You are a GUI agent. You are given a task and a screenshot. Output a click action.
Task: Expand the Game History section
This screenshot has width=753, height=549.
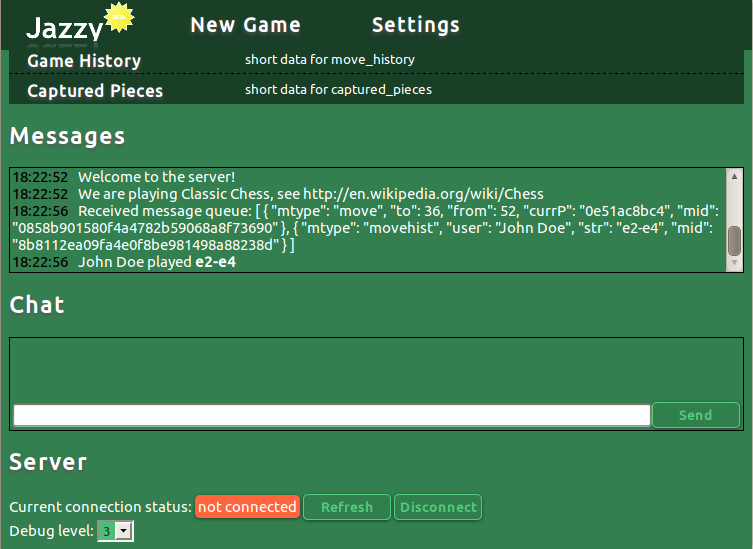[x=84, y=61]
